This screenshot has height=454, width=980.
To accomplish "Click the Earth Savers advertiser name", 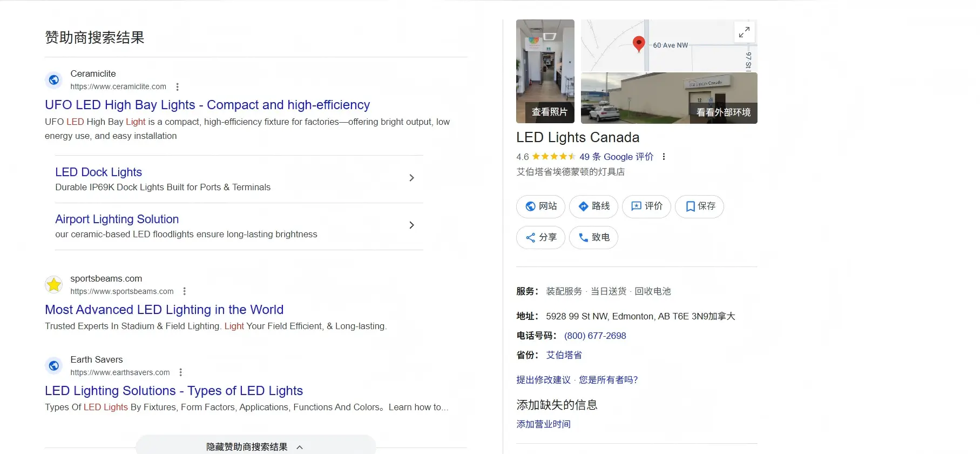I will (97, 359).
